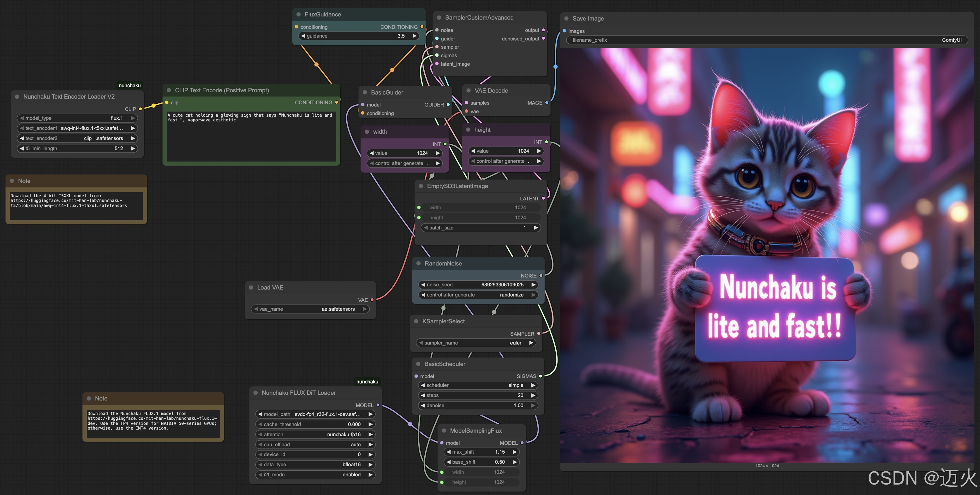
Task: Click the SamplerCustomAdvanced output slot dot
Action: 543,30
